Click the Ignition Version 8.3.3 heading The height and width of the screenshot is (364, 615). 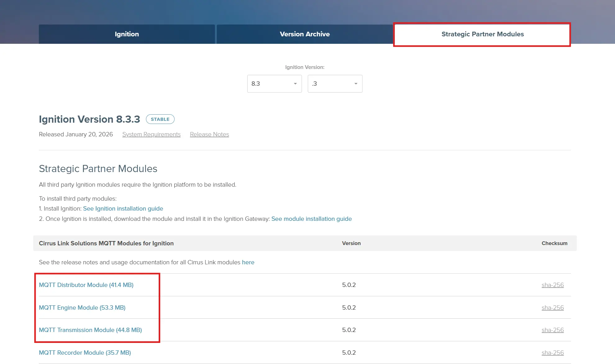(x=89, y=119)
